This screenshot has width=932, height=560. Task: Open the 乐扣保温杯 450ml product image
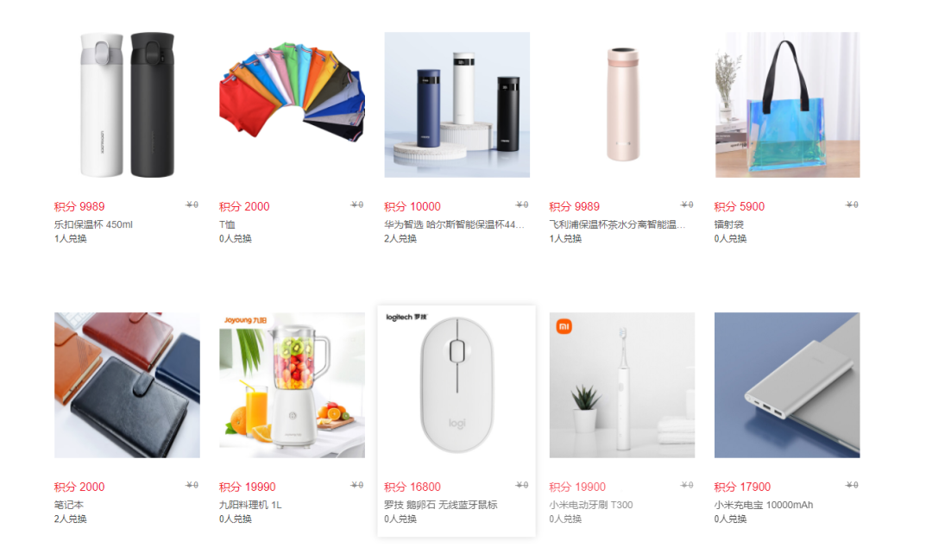tap(127, 104)
